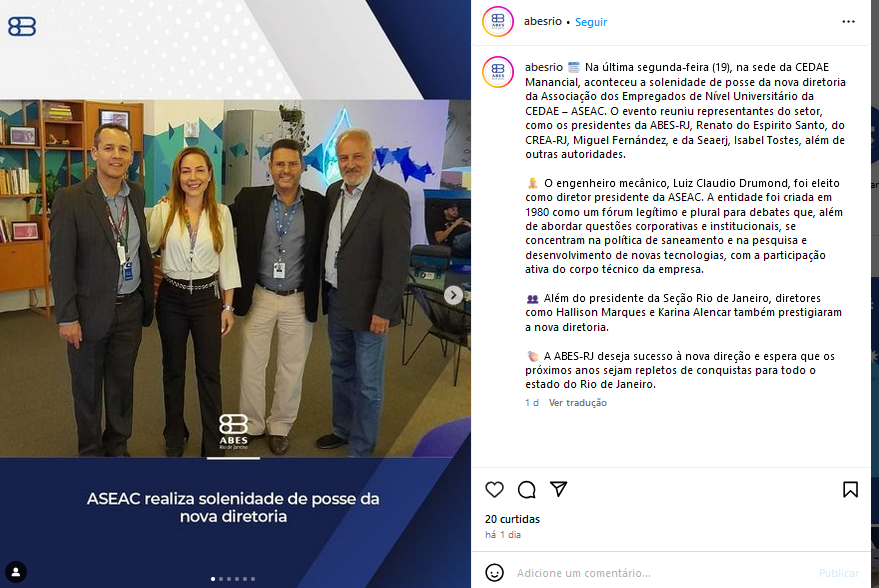Screen dimensions: 879x588
Task: Focus the Adicione um comentário field
Action: pos(661,573)
